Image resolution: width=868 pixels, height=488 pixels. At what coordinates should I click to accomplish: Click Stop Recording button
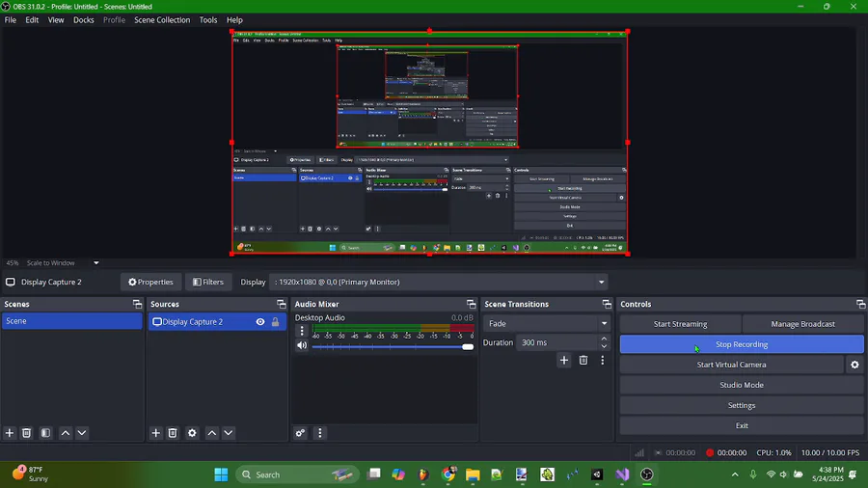(x=742, y=344)
